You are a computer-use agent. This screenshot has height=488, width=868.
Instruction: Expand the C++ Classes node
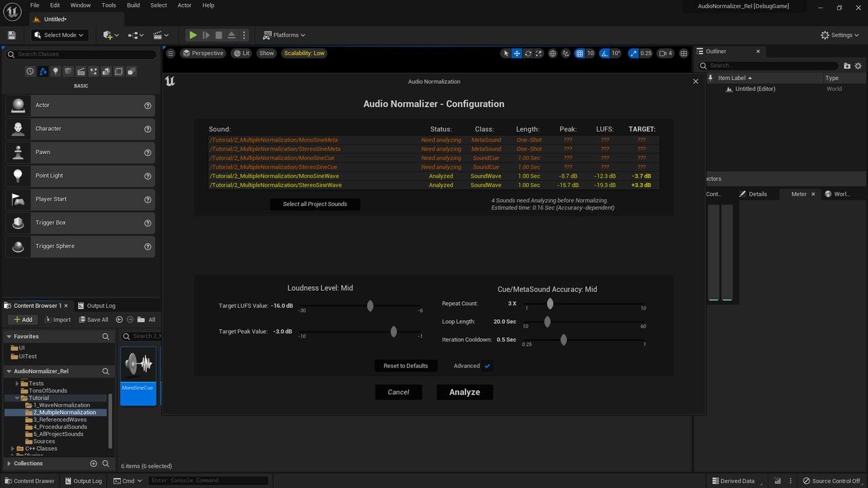click(x=12, y=449)
